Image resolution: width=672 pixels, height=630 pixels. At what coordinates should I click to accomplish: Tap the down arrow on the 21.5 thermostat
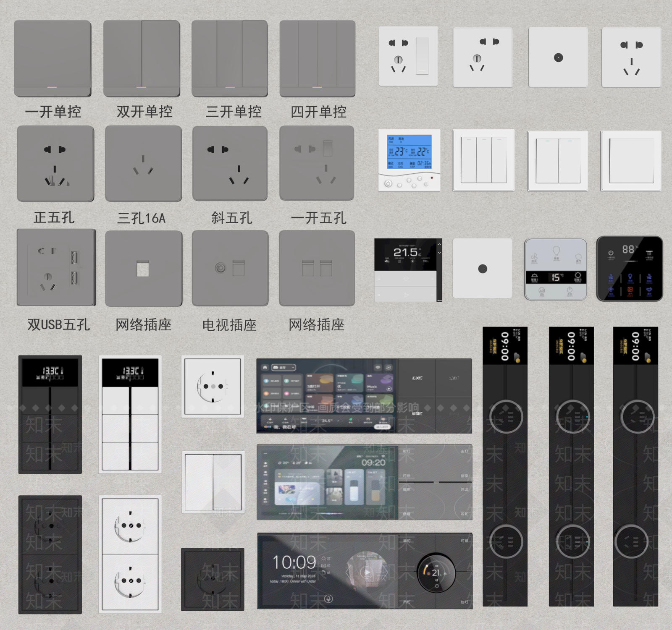439,253
